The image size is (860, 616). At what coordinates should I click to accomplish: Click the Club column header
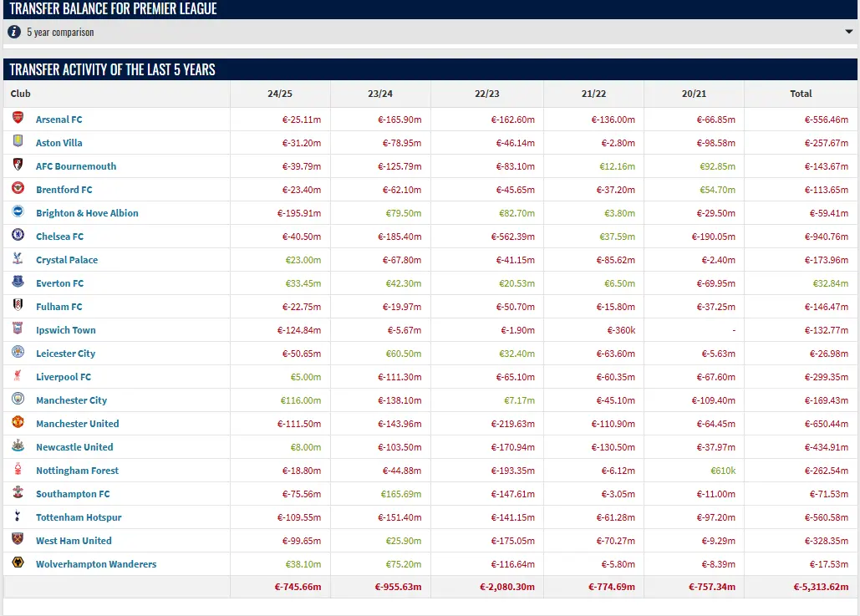pyautogui.click(x=21, y=94)
